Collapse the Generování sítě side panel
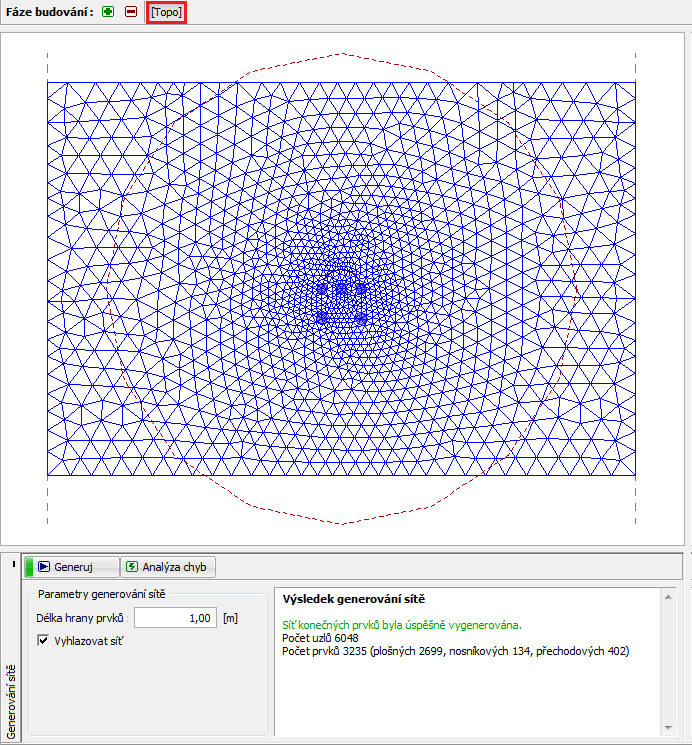 coord(14,564)
